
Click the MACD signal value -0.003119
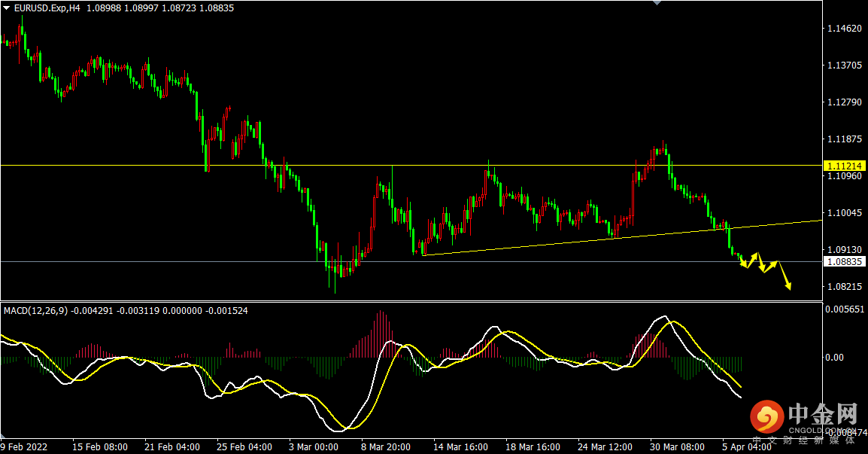point(138,311)
